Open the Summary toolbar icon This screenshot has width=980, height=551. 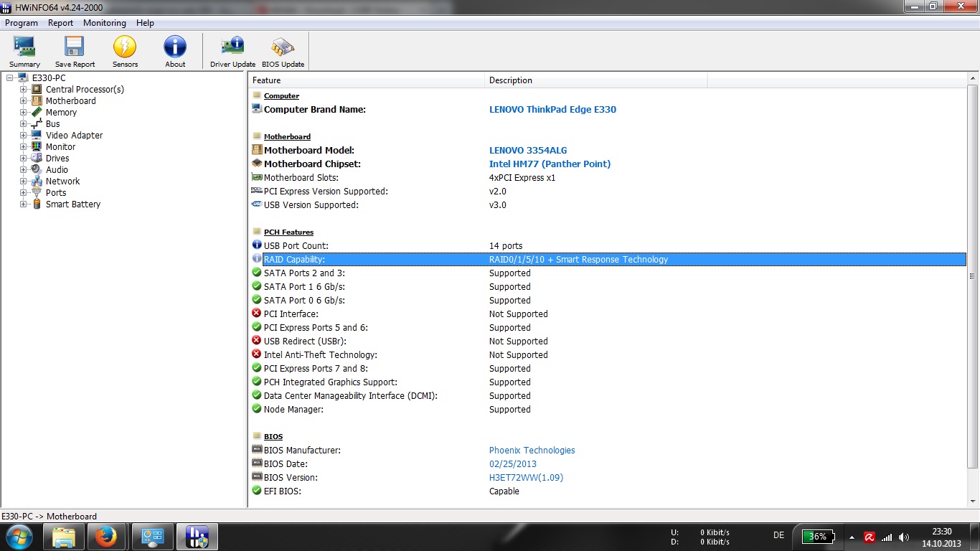coord(24,52)
